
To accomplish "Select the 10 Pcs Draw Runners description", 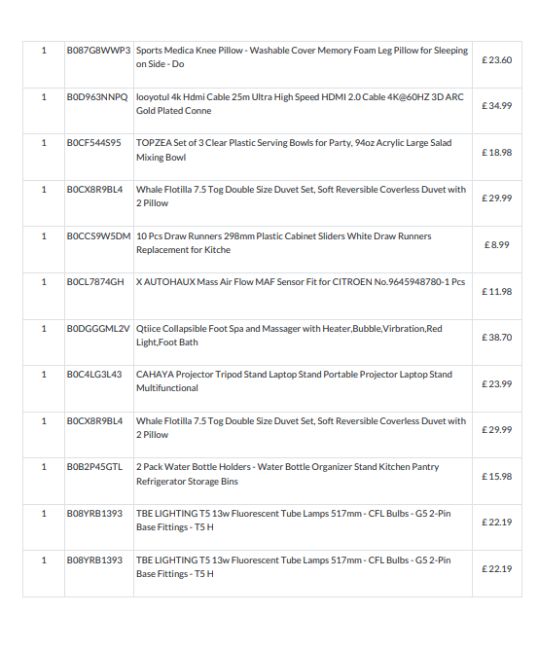I will click(x=284, y=243).
